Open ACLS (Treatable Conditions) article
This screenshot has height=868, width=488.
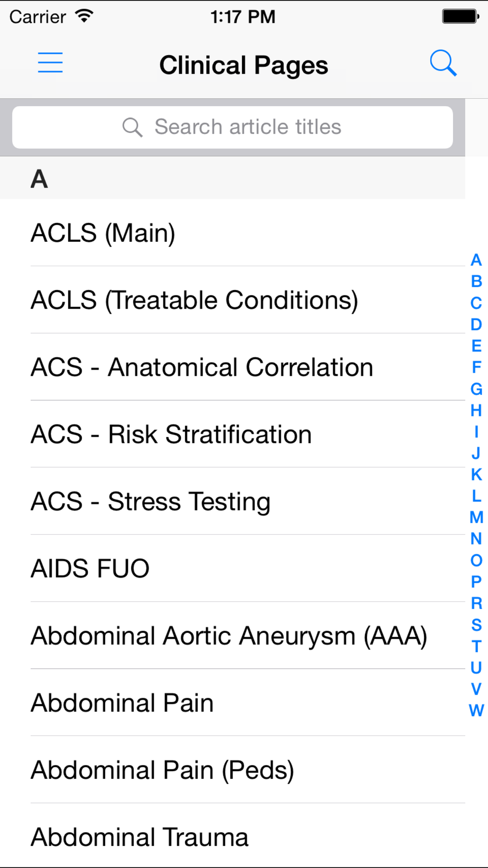[x=194, y=300]
